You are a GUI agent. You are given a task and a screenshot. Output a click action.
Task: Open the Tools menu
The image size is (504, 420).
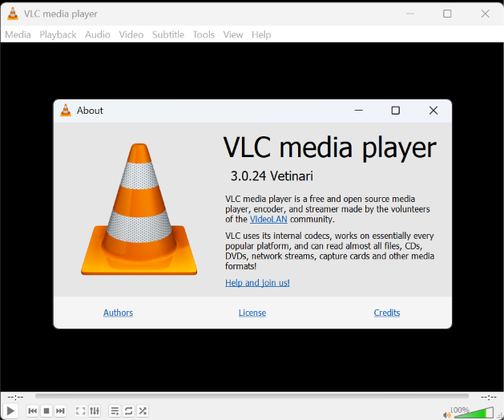(204, 34)
